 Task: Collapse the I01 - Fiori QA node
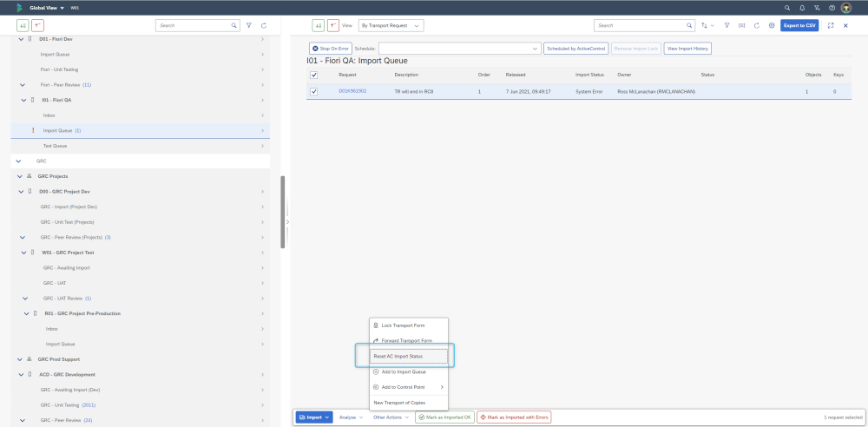click(x=23, y=101)
